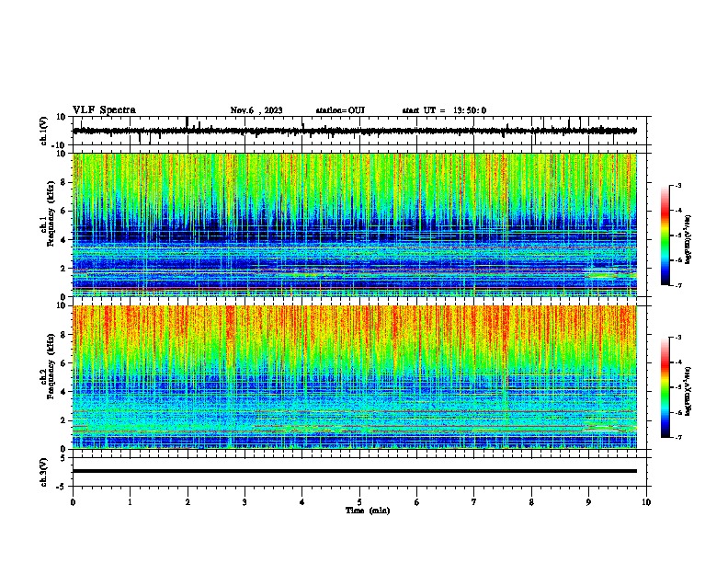The height and width of the screenshot is (563, 728).
Task: Click the "6" kHz tick on ch.1 frequency axis
Action: 63,211
